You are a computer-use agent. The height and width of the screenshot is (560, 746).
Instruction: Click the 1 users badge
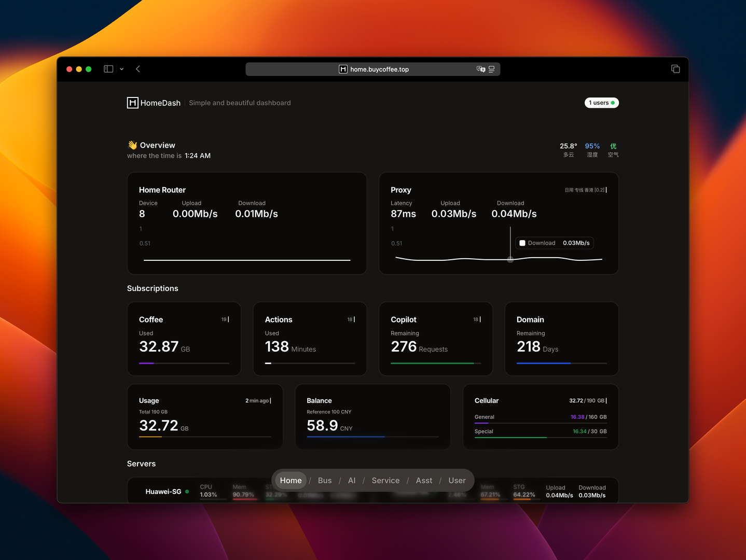601,103
